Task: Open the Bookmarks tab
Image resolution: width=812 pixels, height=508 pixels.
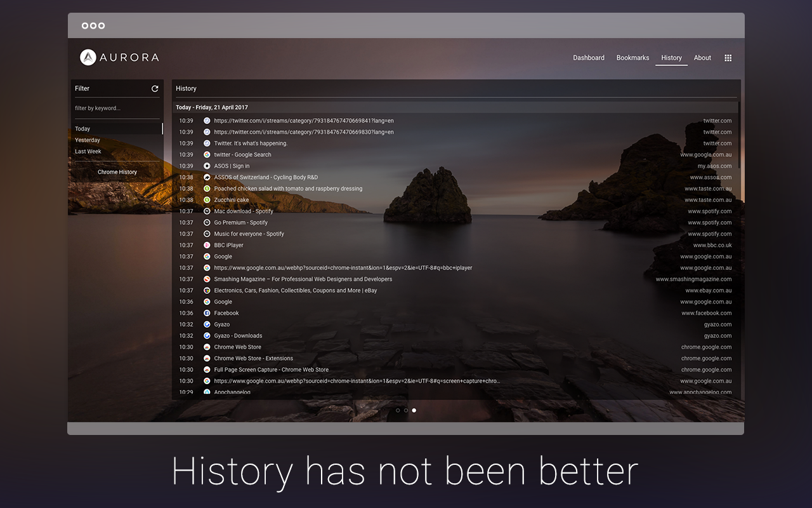Action: [632, 57]
